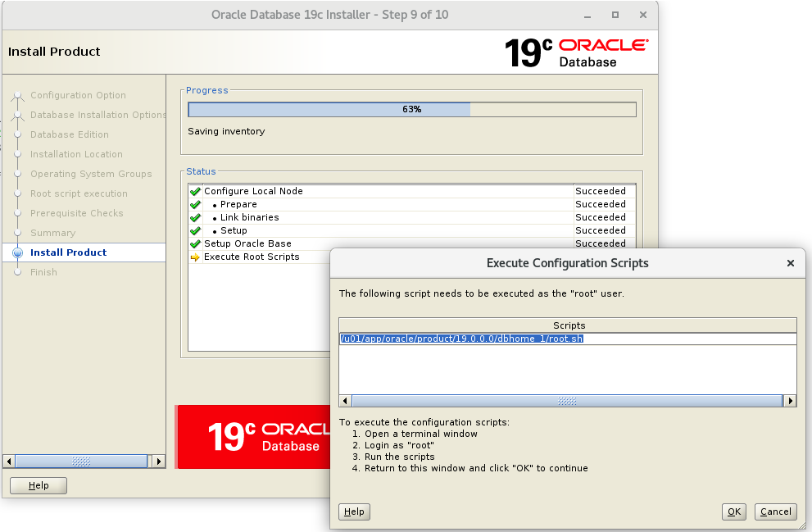Click the 63% installation progress bar
Image resolution: width=812 pixels, height=532 pixels.
pos(411,109)
